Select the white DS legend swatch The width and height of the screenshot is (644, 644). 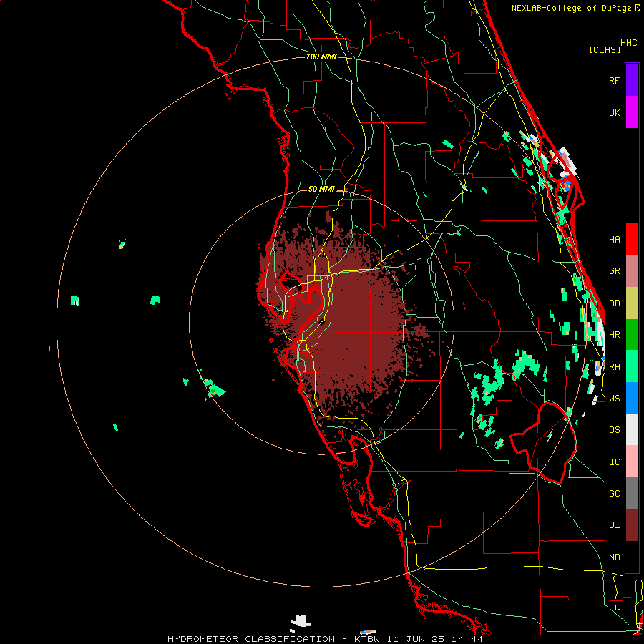[632, 429]
